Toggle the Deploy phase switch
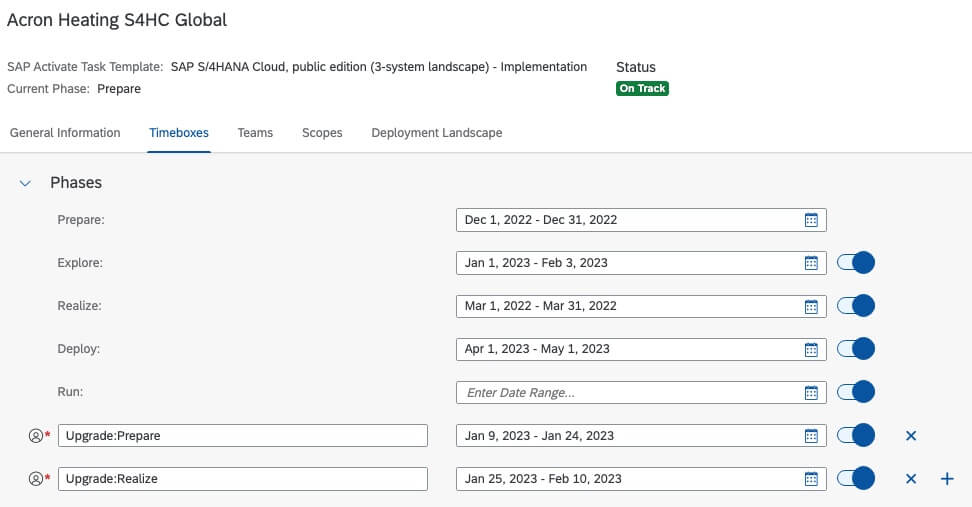The image size is (972, 507). click(855, 348)
